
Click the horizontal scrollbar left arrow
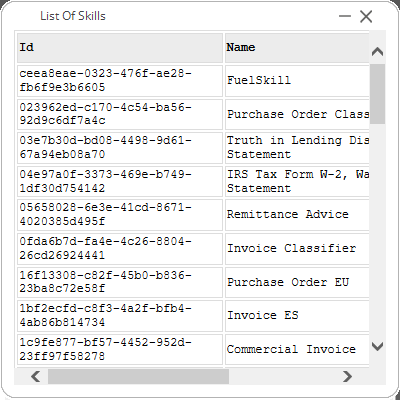36,377
